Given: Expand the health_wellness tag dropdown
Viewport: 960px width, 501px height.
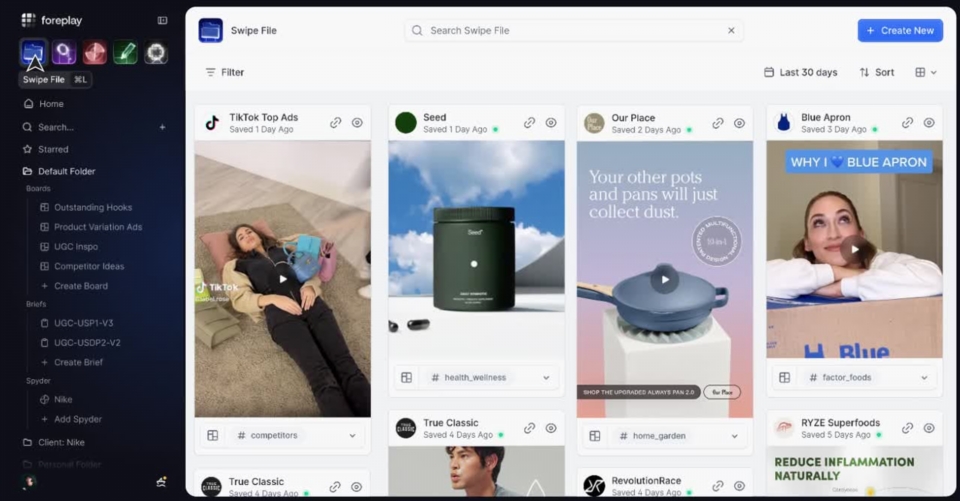Looking at the screenshot, I should coord(546,378).
